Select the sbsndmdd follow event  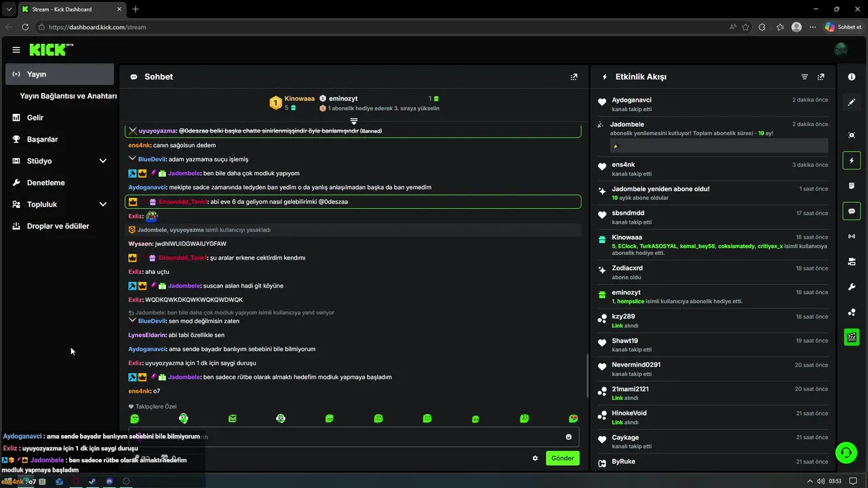tap(712, 217)
